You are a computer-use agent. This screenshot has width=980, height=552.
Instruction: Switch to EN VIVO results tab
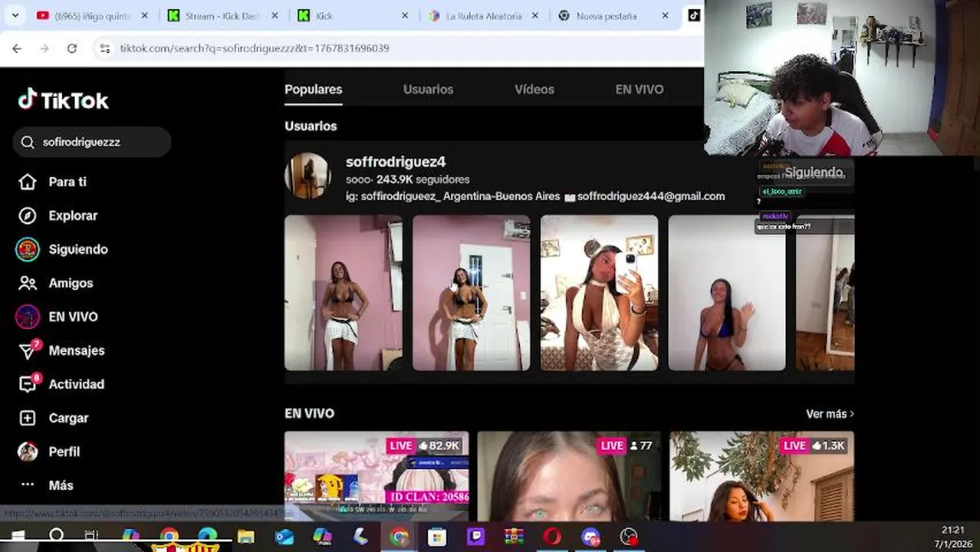coord(640,90)
